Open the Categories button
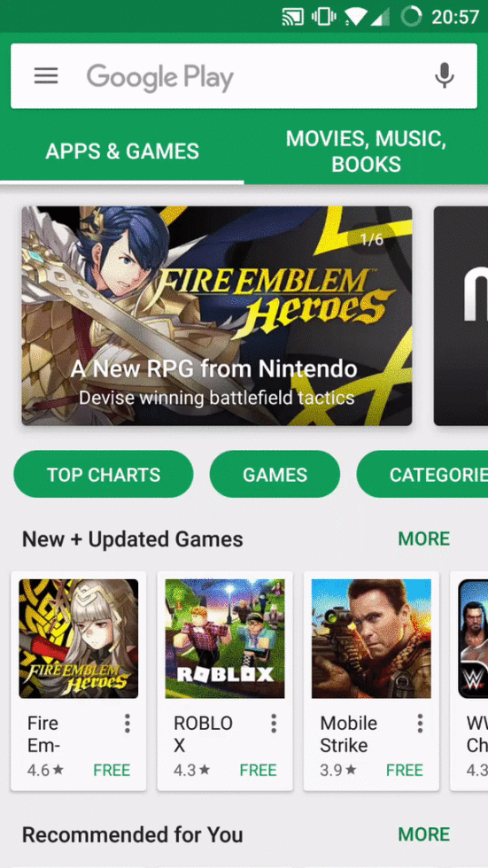The width and height of the screenshot is (488, 868). 422,475
